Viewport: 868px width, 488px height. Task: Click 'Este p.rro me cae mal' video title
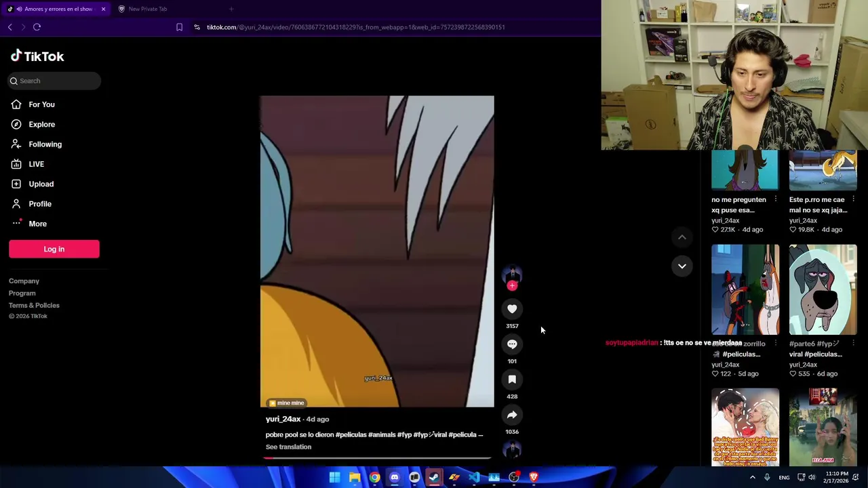point(818,205)
